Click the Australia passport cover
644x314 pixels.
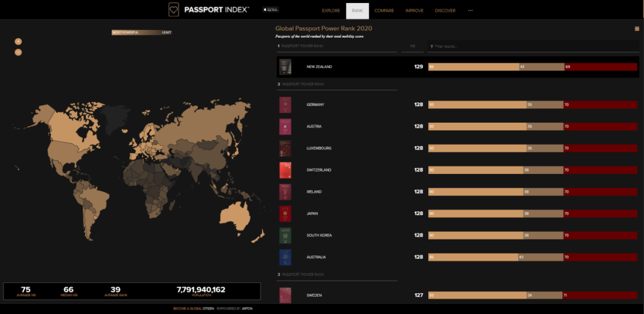point(285,257)
